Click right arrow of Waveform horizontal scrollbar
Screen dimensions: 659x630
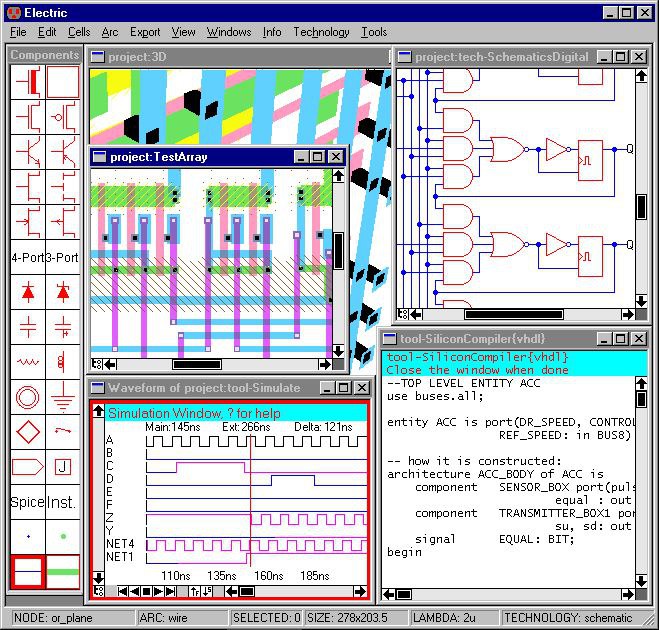pyautogui.click(x=360, y=592)
